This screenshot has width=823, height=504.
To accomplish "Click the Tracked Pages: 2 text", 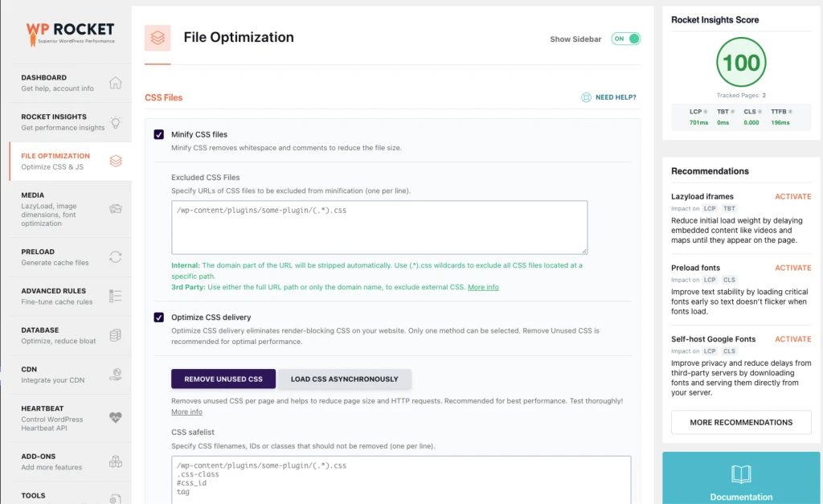I will point(741,96).
